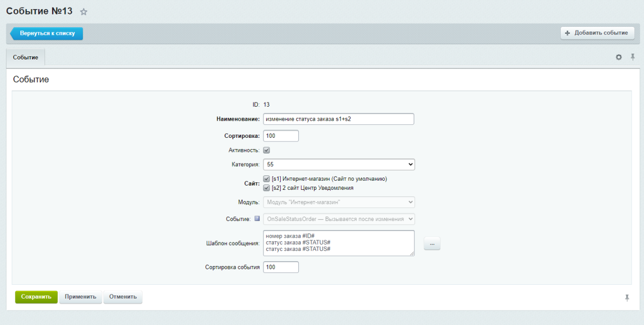Uncheck the [s2] 2 сайт Центр Уведомления checkbox
Image resolution: width=644 pixels, height=325 pixels.
266,188
